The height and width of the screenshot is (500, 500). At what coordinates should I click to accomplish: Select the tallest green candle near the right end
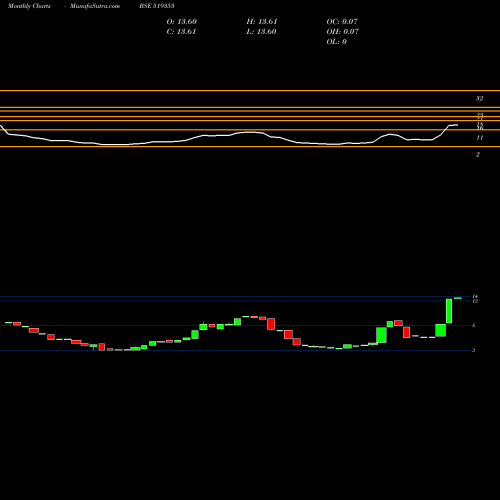coord(449,311)
